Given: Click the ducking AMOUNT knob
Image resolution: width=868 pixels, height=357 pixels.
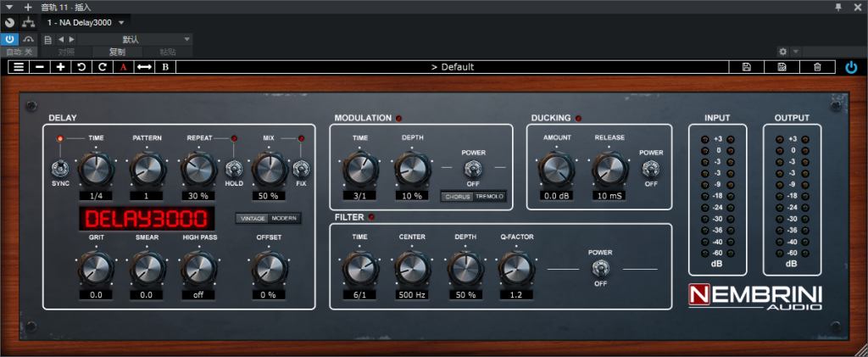Looking at the screenshot, I should [557, 170].
